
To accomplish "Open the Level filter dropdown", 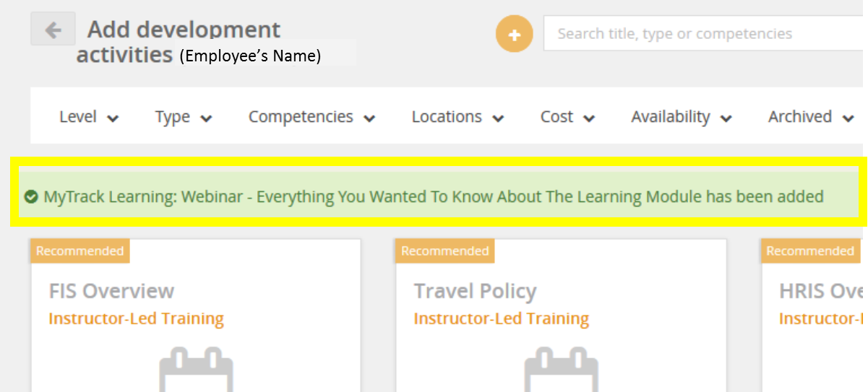I will coord(89,117).
